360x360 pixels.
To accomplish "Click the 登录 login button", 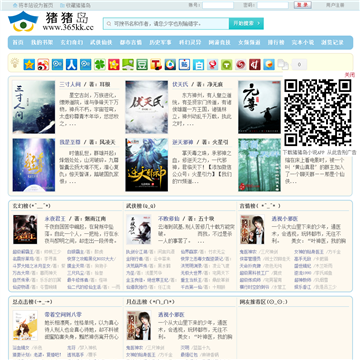I will pyautogui.click(x=303, y=5).
